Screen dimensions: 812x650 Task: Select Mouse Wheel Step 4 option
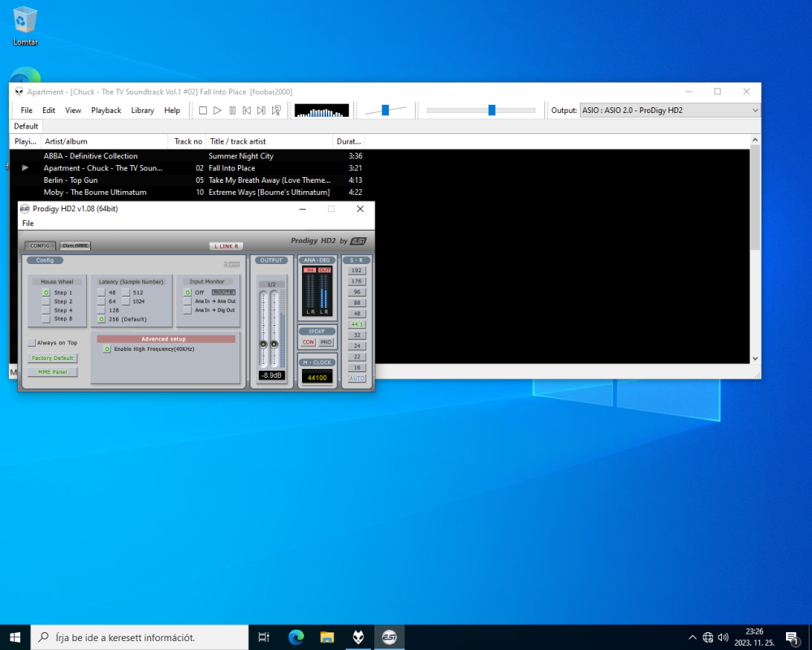coord(46,310)
